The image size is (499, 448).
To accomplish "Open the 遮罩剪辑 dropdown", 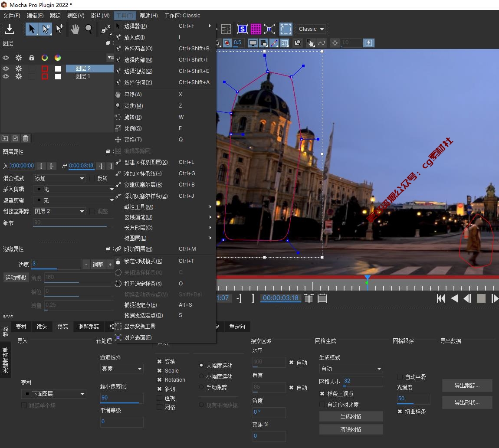I will pyautogui.click(x=73, y=200).
